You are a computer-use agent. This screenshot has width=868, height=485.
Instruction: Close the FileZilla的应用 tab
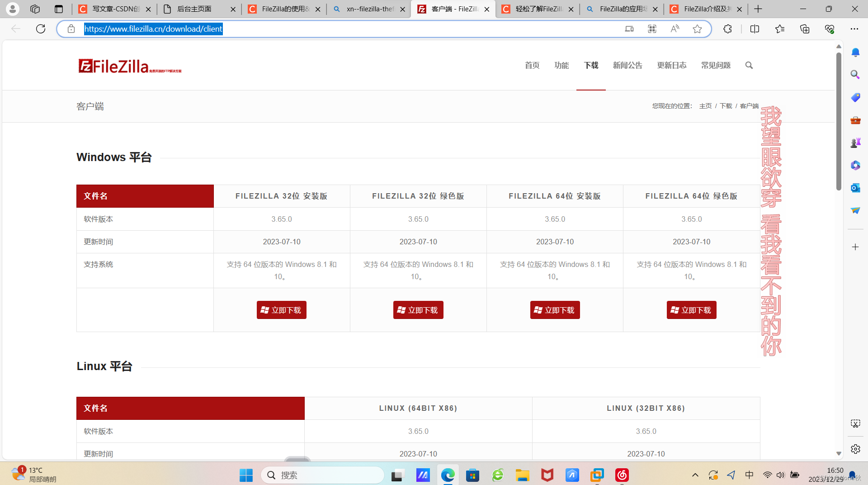click(655, 9)
